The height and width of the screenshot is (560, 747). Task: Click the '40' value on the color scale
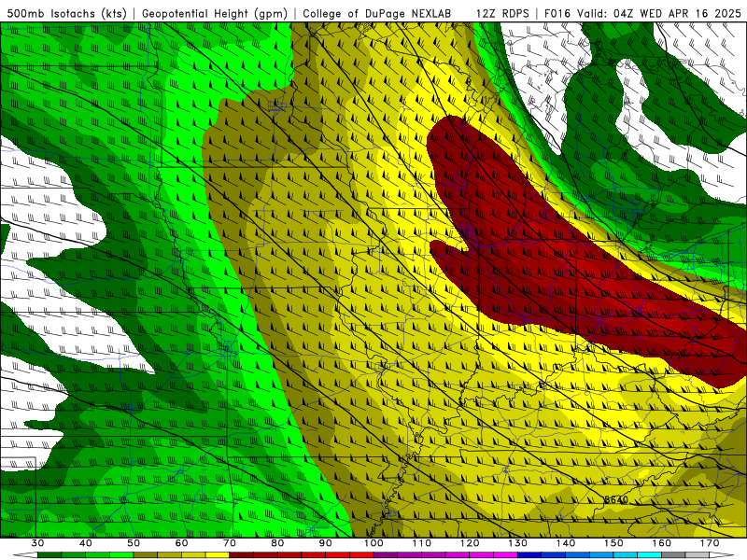[86, 543]
